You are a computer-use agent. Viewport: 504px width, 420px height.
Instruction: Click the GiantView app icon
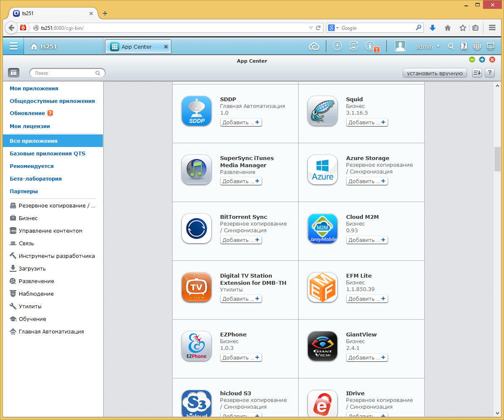[323, 346]
